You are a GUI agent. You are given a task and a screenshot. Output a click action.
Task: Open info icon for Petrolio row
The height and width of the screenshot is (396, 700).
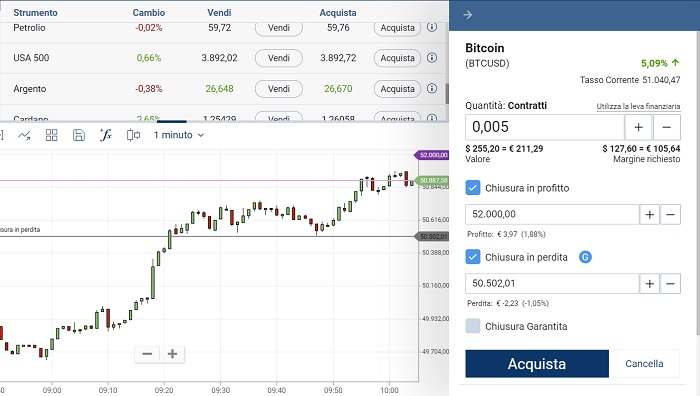pos(432,27)
